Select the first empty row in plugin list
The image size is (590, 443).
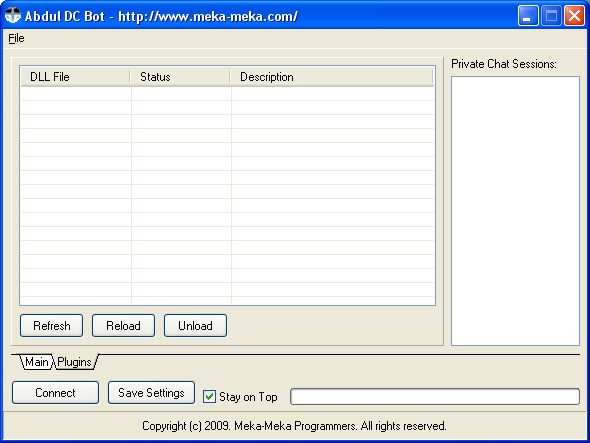(x=227, y=94)
